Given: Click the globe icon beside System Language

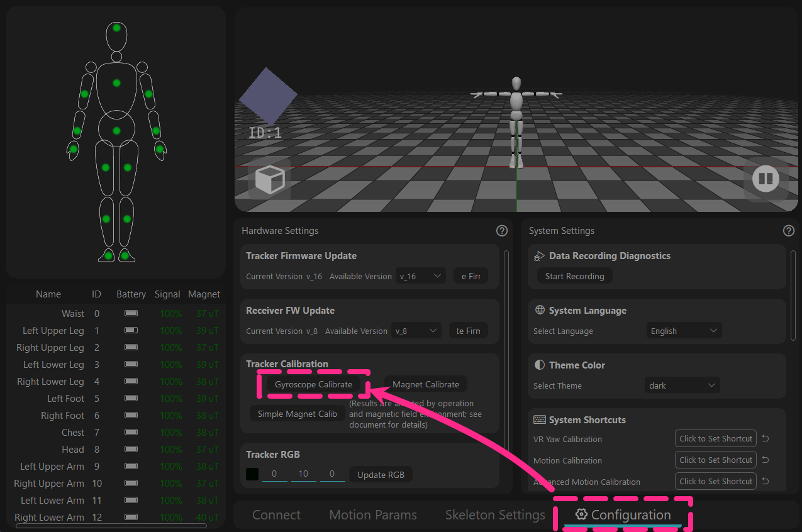Looking at the screenshot, I should click(x=540, y=310).
